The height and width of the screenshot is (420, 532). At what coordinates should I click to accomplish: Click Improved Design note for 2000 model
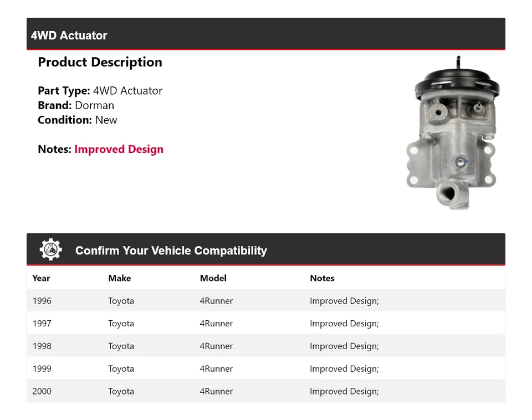pyautogui.click(x=344, y=391)
